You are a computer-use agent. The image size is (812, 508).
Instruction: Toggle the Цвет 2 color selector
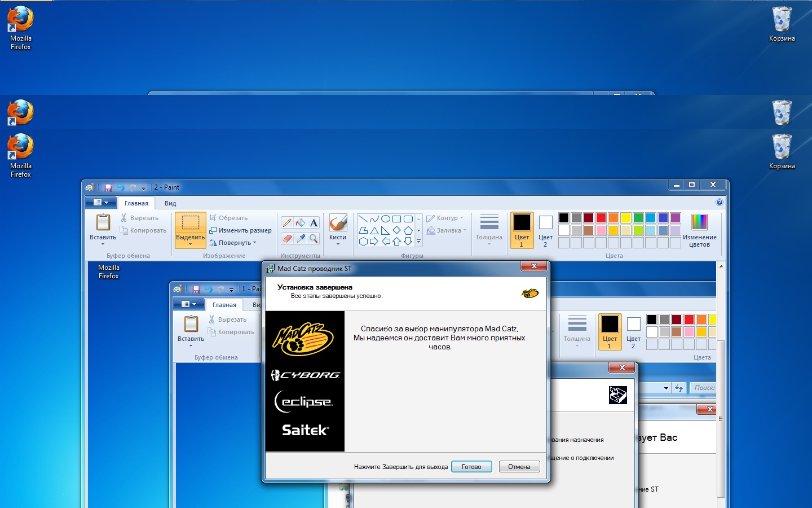545,230
